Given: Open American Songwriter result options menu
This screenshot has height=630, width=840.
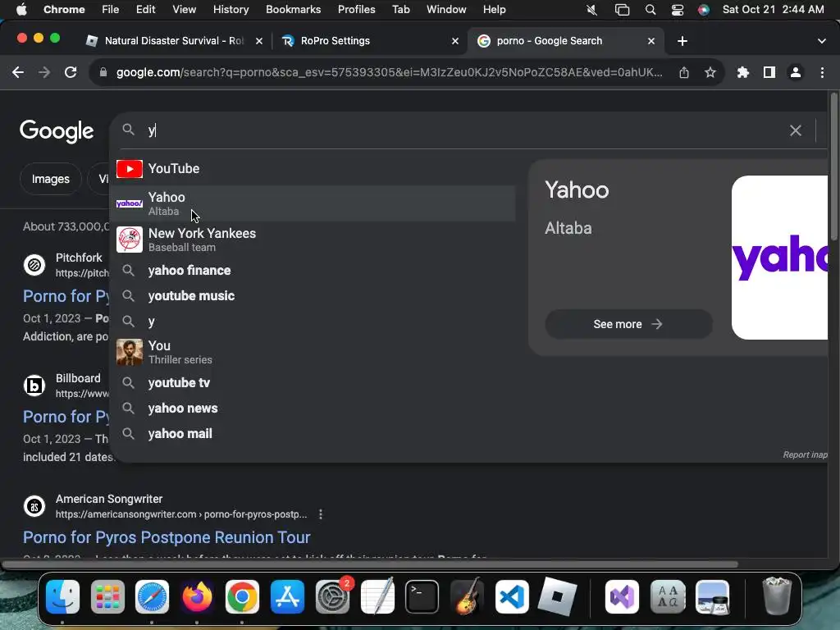Looking at the screenshot, I should coord(321,514).
